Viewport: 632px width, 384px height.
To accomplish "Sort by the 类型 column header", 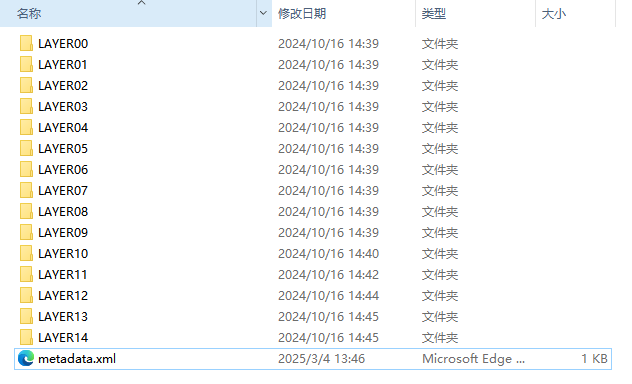I will coord(476,13).
